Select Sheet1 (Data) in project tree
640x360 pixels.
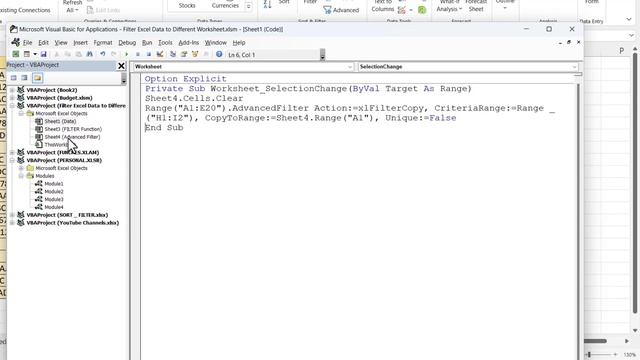60,121
